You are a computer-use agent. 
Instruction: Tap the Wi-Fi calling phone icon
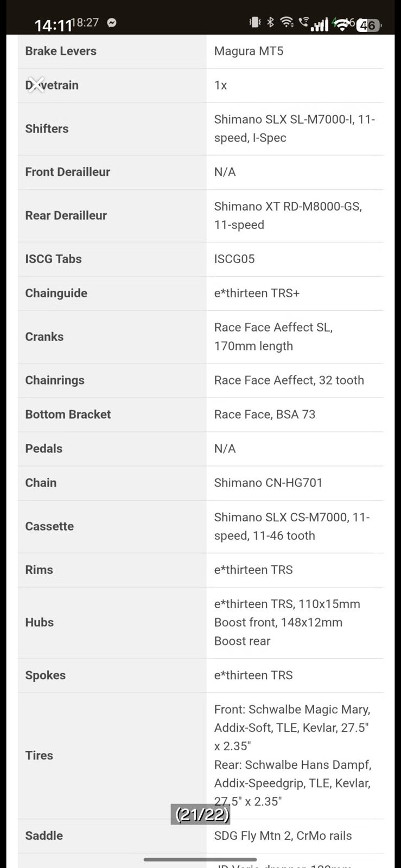pos(303,22)
